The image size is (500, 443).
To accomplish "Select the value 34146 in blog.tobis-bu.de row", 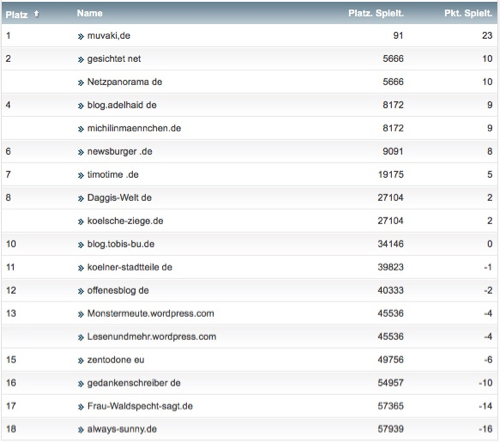I will 391,244.
